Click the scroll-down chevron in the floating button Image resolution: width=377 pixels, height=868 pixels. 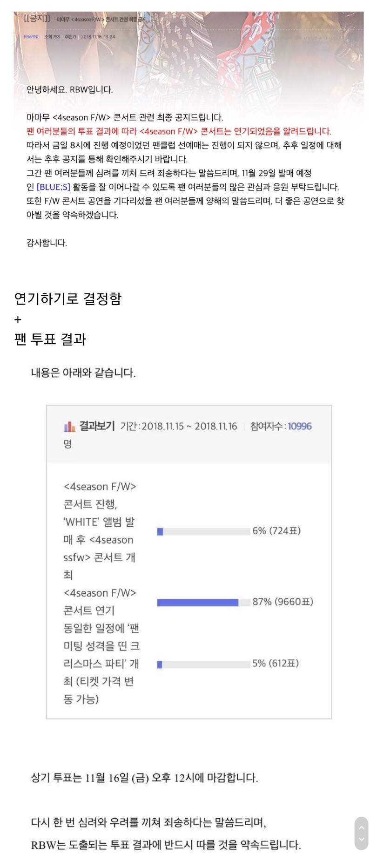[361, 840]
